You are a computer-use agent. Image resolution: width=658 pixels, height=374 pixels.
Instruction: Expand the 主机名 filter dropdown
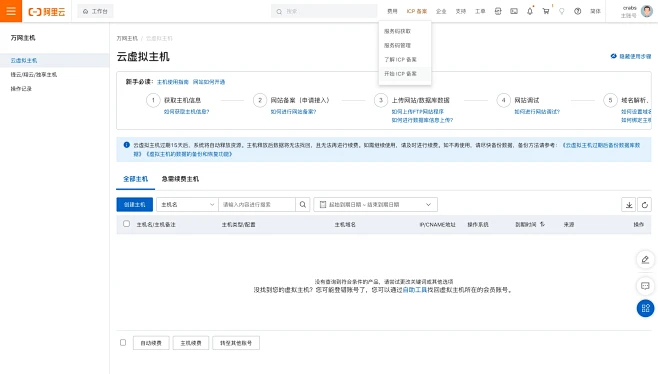[x=187, y=204]
